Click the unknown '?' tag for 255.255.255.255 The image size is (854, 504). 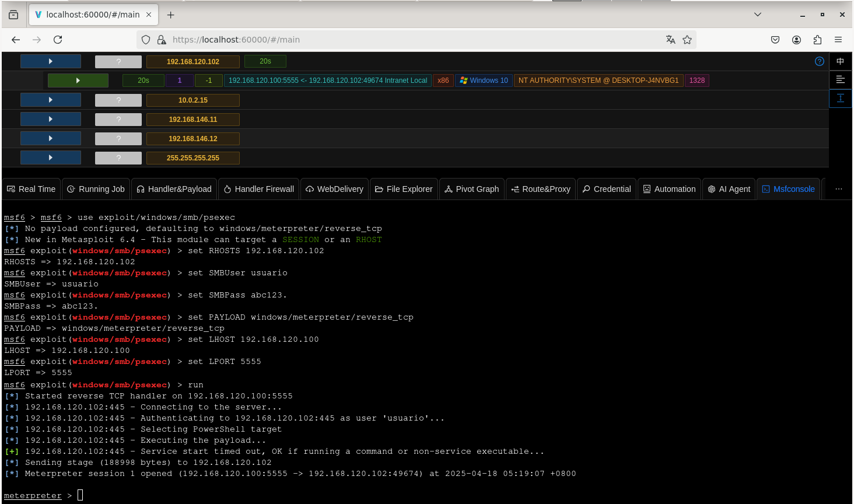coord(118,158)
